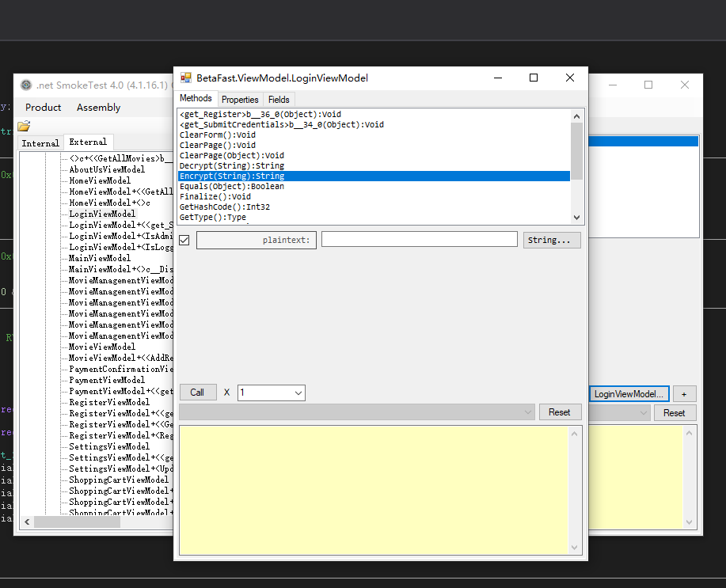Toggle the plaintext parameter checkbox

tap(184, 240)
